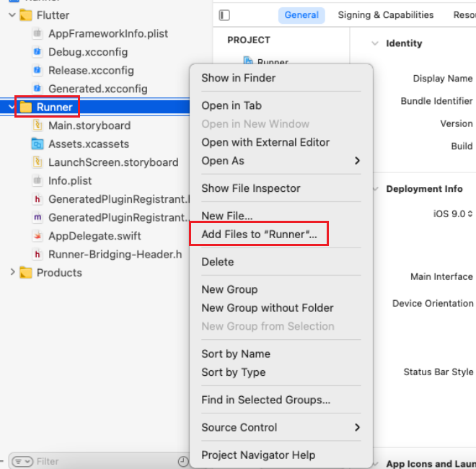476x469 pixels.
Task: Click the Debug.xcconfig file icon
Action: pyautogui.click(x=38, y=52)
